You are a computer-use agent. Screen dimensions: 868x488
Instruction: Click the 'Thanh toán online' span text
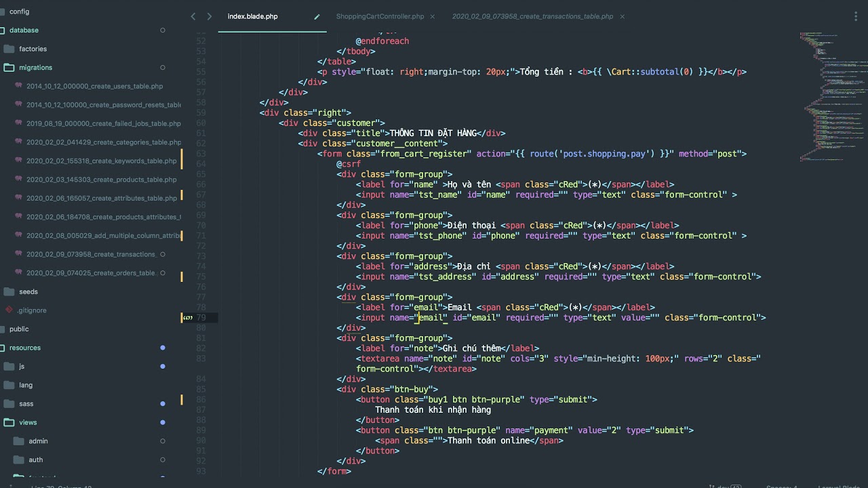488,441
